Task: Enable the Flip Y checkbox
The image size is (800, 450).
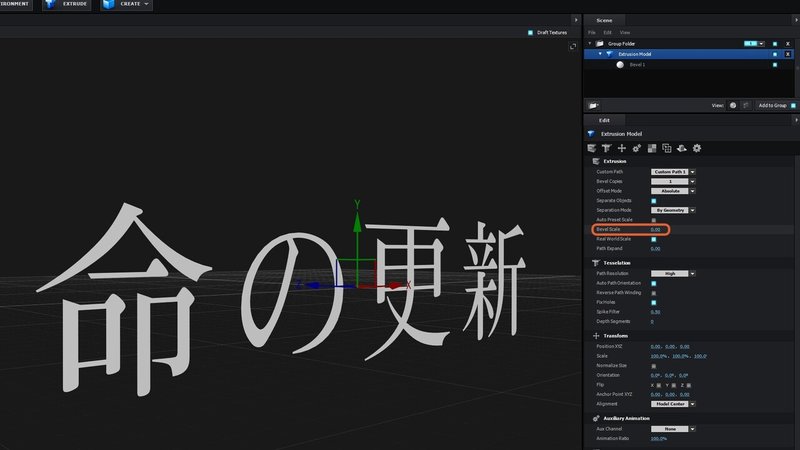Action: (x=673, y=385)
